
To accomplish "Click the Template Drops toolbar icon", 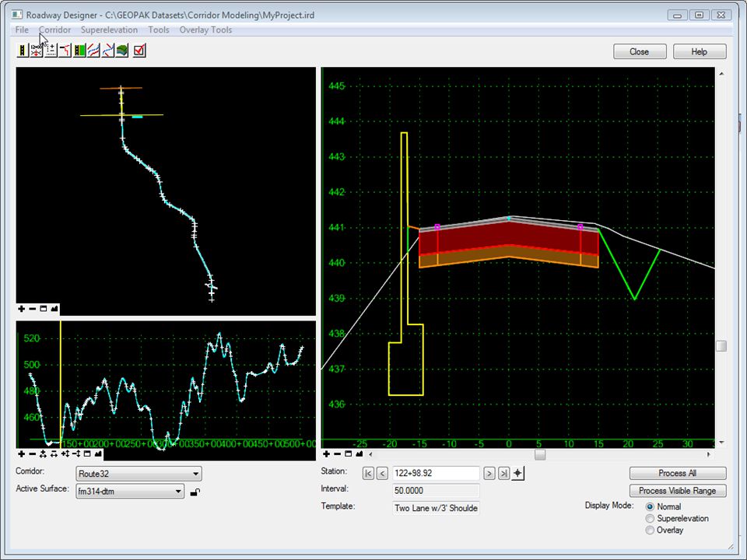I will click(37, 50).
